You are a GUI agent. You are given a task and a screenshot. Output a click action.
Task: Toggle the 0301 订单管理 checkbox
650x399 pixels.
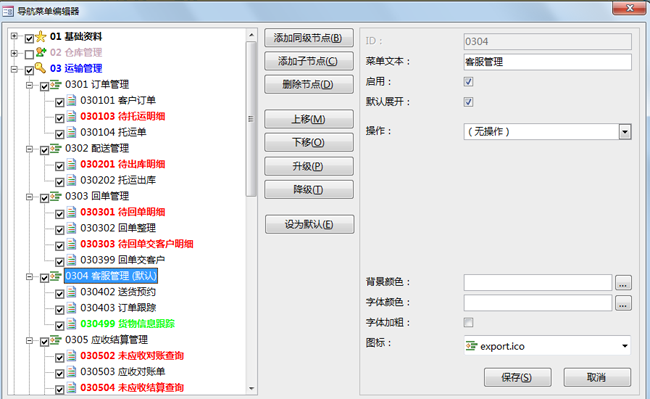pyautogui.click(x=44, y=87)
